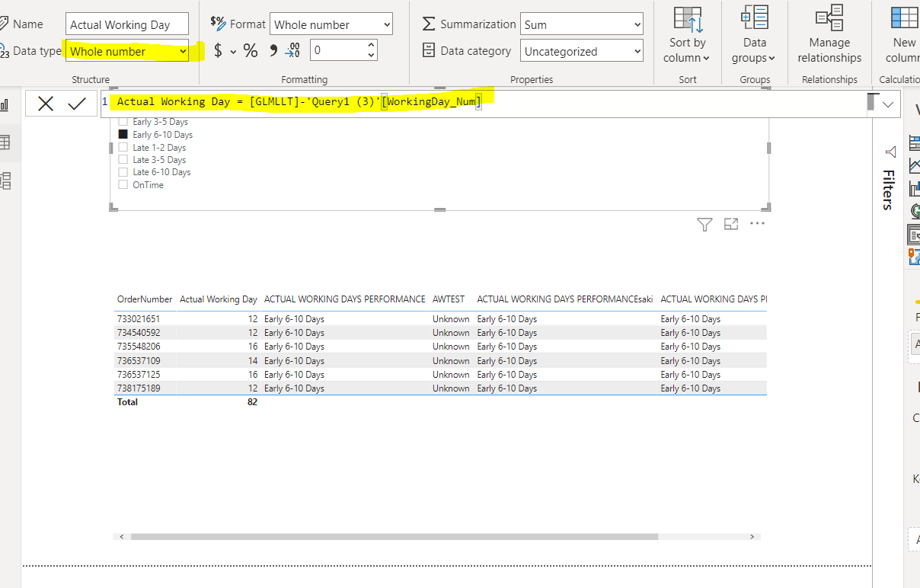Select order number 735548206

pyautogui.click(x=139, y=347)
